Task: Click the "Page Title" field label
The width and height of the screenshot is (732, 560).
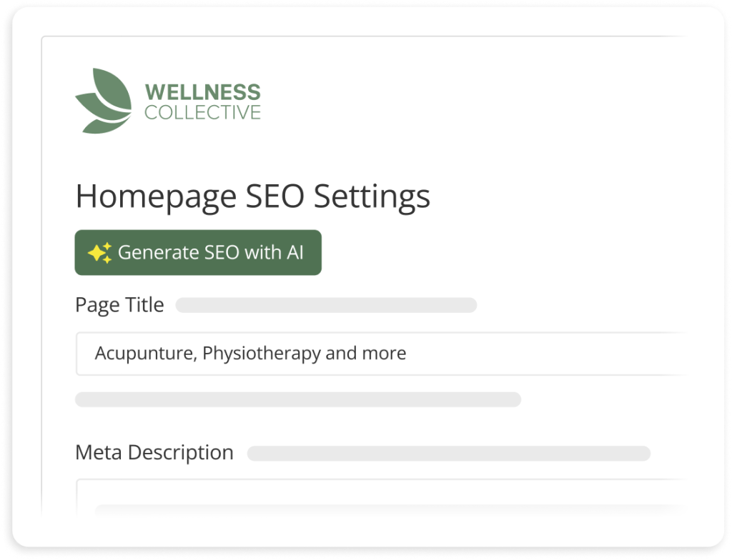Action: pyautogui.click(x=119, y=304)
